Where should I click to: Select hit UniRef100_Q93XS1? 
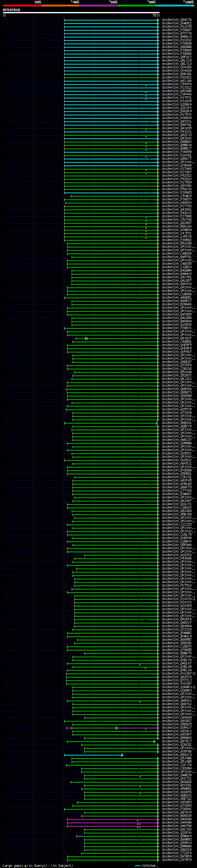[176, 121]
